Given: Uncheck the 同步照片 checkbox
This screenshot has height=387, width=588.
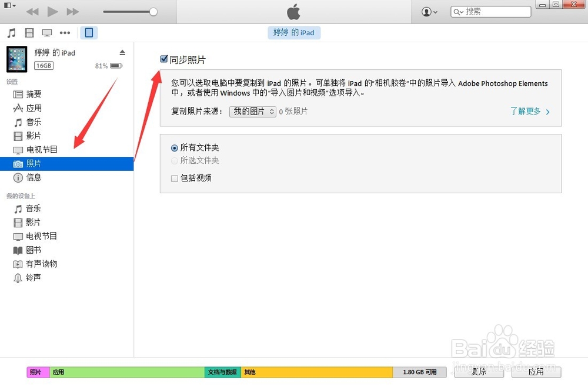Looking at the screenshot, I should pos(163,59).
